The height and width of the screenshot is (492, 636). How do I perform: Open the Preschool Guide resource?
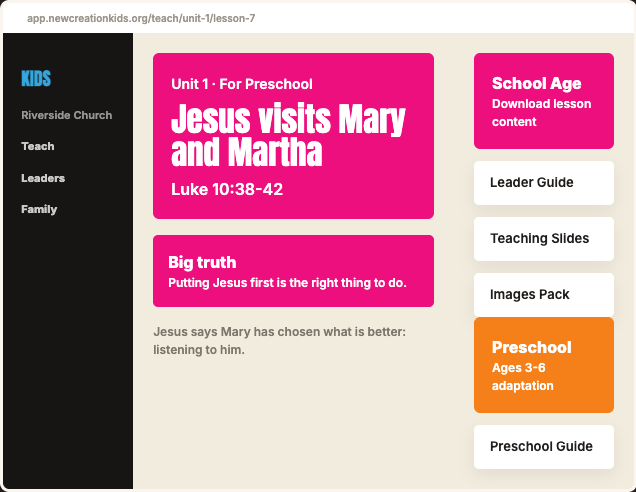coord(544,447)
